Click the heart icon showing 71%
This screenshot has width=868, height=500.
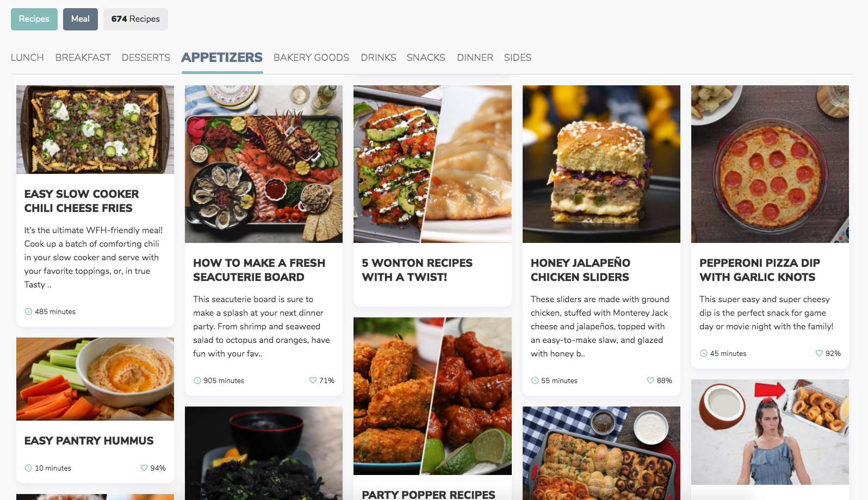[x=313, y=380]
